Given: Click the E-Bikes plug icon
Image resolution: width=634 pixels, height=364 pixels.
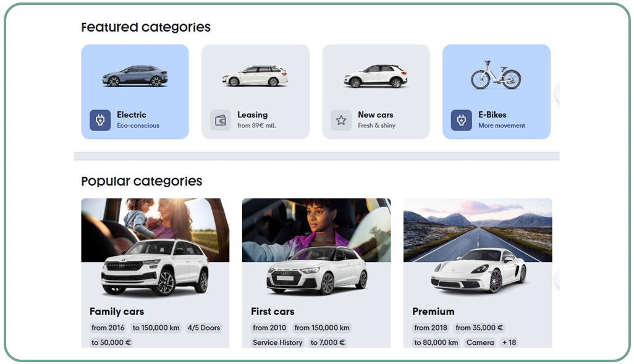Looking at the screenshot, I should (x=462, y=120).
